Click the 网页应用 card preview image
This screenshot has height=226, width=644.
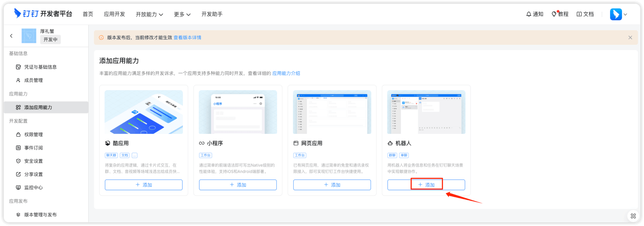(x=332, y=112)
